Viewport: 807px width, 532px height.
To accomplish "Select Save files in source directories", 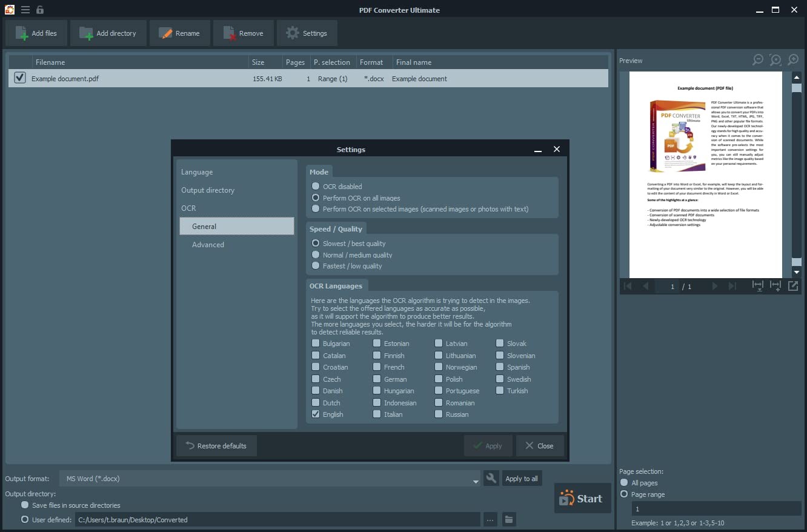I will click(25, 505).
